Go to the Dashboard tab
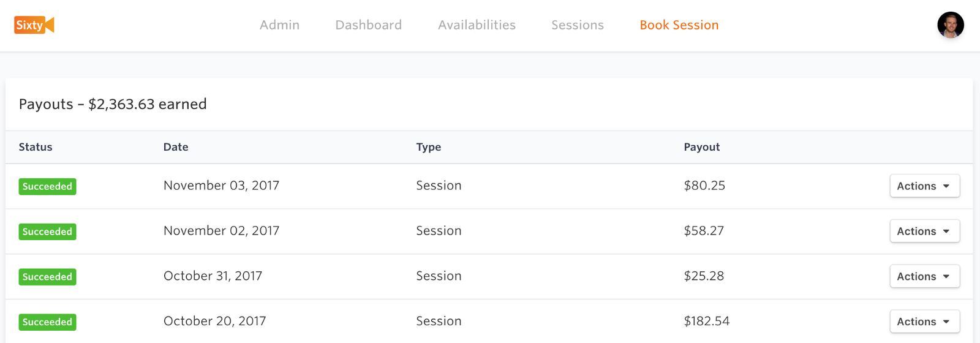Image resolution: width=980 pixels, height=343 pixels. [369, 25]
